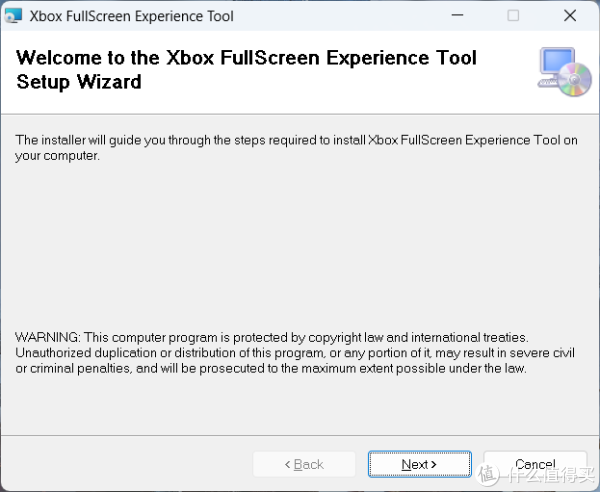Cancel the installation
The width and height of the screenshot is (600, 492).
click(x=534, y=464)
